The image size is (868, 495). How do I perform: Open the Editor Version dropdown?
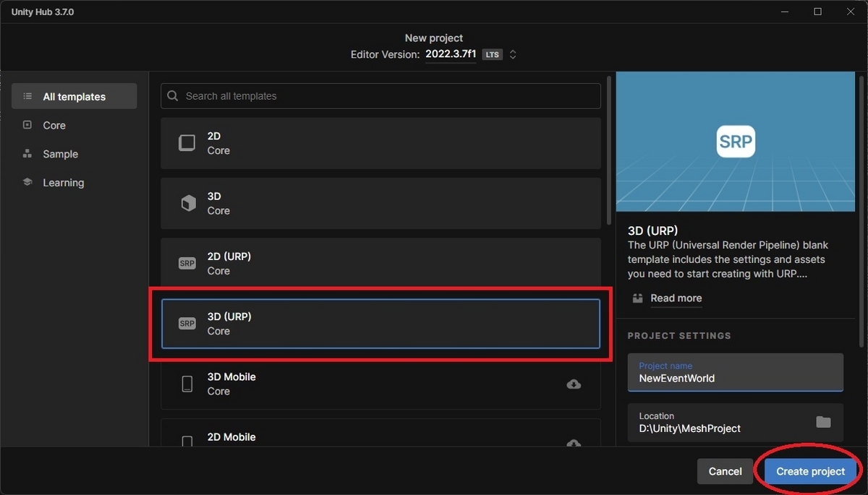pos(451,54)
